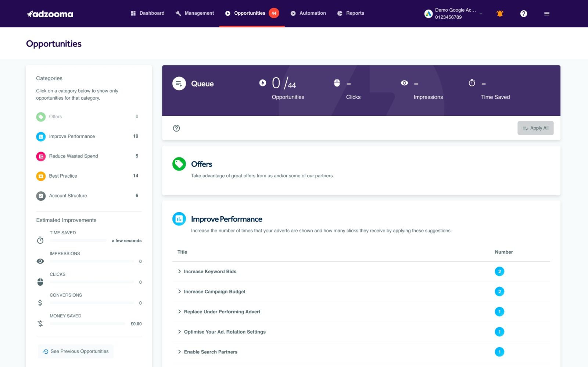The image size is (588, 367).
Task: Filter by Improve Performance category
Action: [x=72, y=136]
